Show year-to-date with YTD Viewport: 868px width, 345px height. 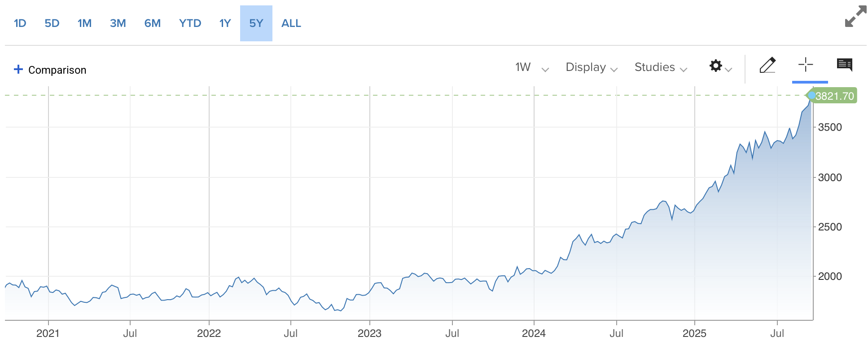click(x=190, y=23)
